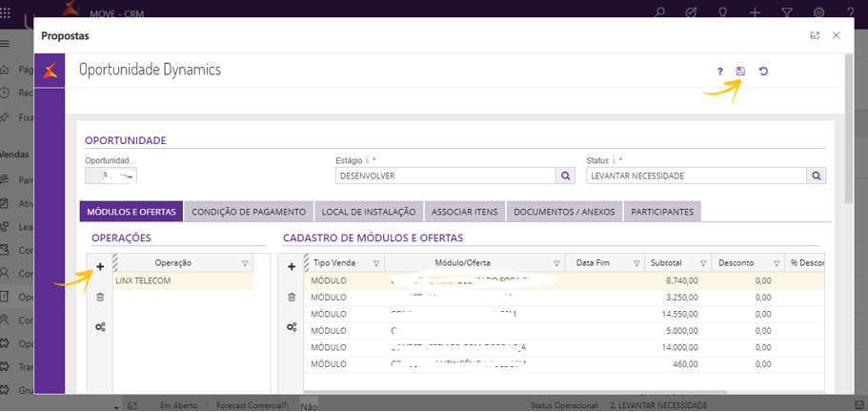Open the Operações gears settings icon
This screenshot has width=868, height=412.
click(x=100, y=327)
